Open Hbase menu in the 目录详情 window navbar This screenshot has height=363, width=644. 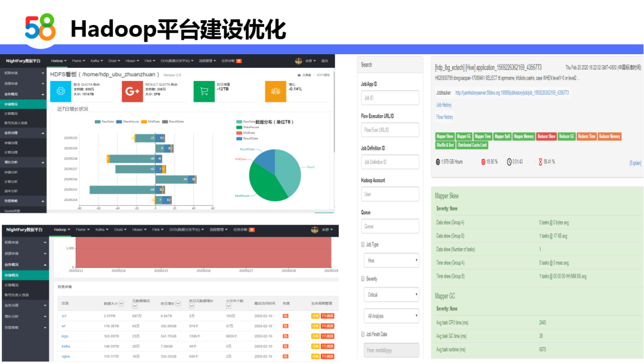pos(139,229)
